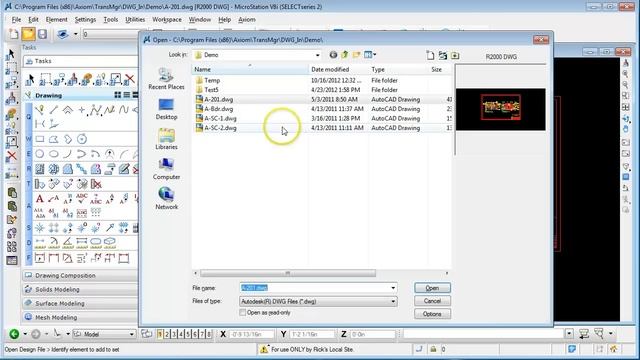640x360 pixels.
Task: Expand the Drawing Composition task group
Action: (x=80, y=276)
